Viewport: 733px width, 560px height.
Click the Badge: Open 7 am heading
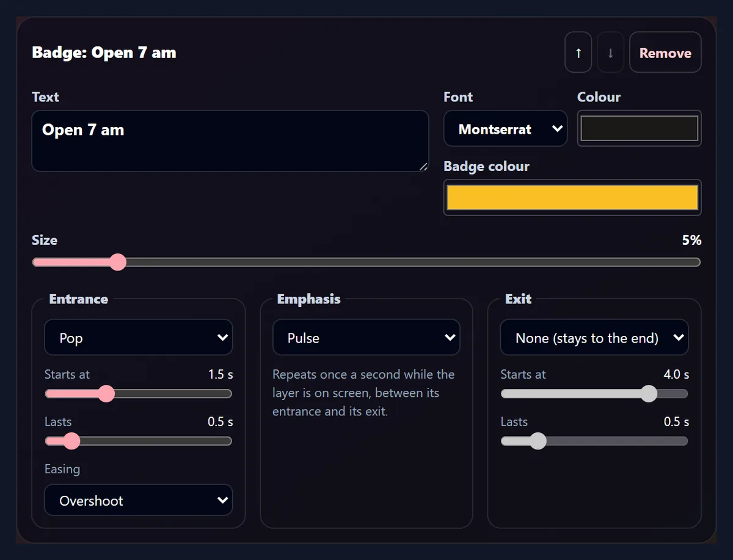point(104,53)
